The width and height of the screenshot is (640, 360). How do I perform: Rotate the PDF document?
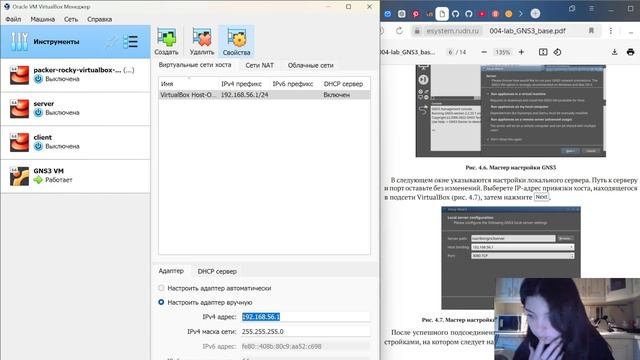pos(558,52)
